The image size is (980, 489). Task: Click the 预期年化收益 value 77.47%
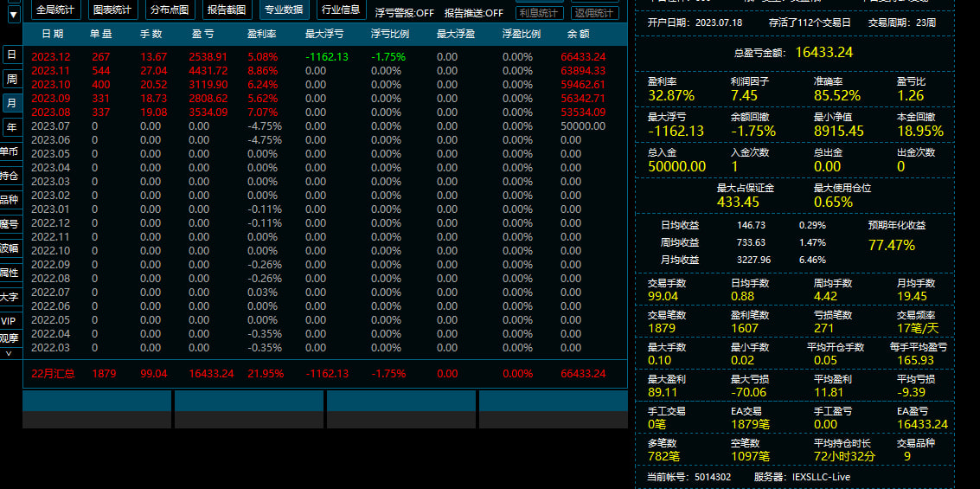[x=892, y=245]
